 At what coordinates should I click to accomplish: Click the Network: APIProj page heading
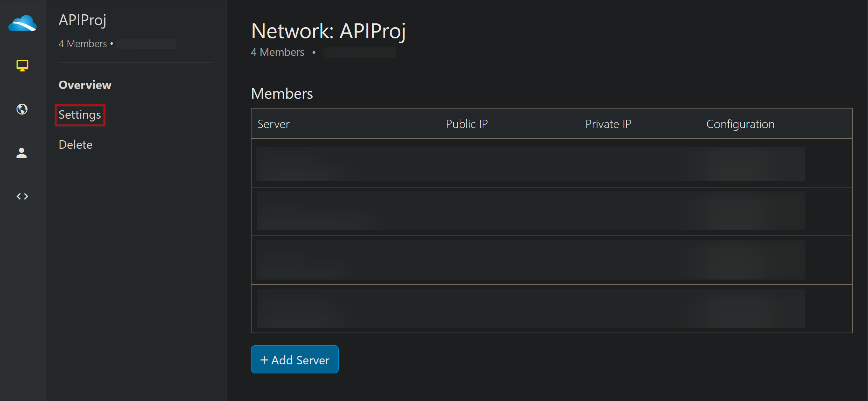coord(328,31)
